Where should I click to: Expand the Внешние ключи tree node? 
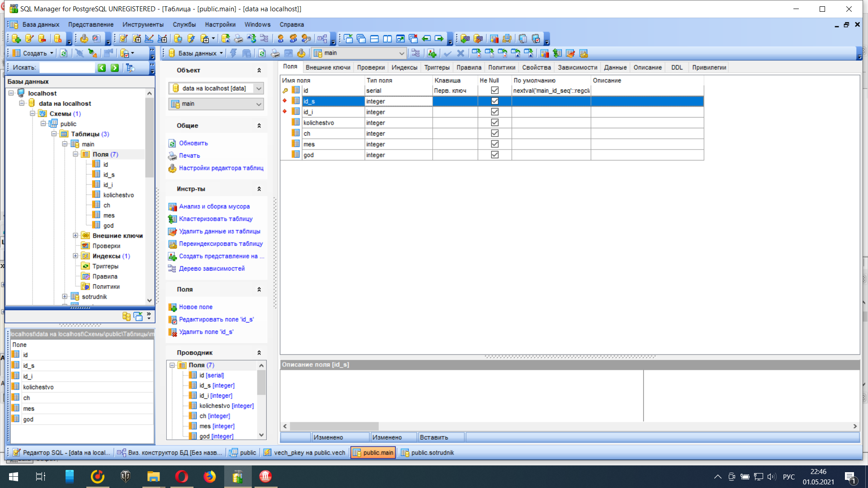click(x=75, y=235)
